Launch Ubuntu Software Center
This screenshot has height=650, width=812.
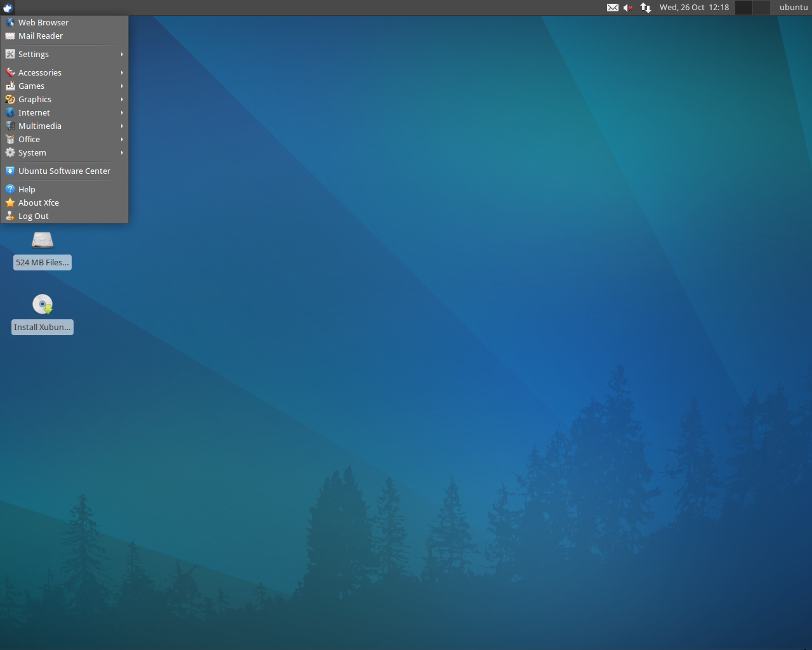[64, 171]
